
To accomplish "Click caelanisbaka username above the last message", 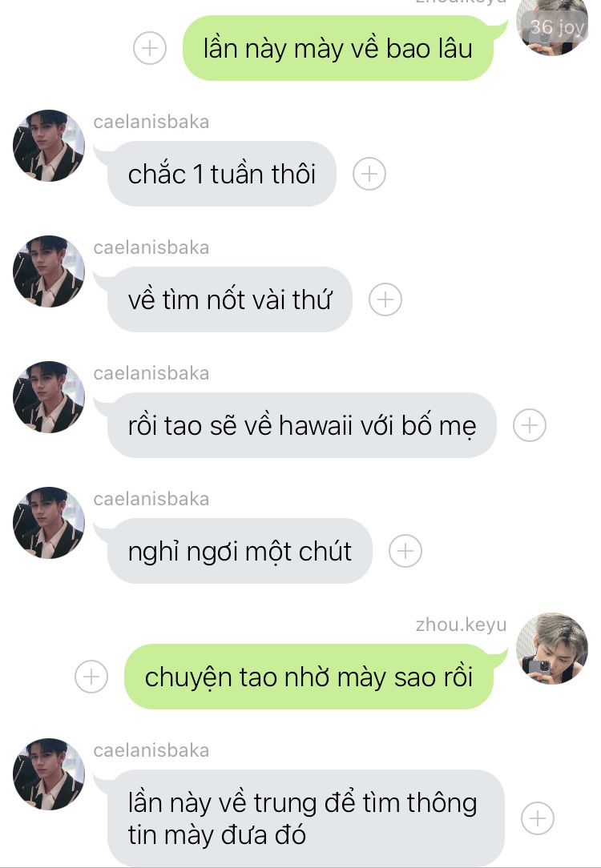I will click(151, 750).
